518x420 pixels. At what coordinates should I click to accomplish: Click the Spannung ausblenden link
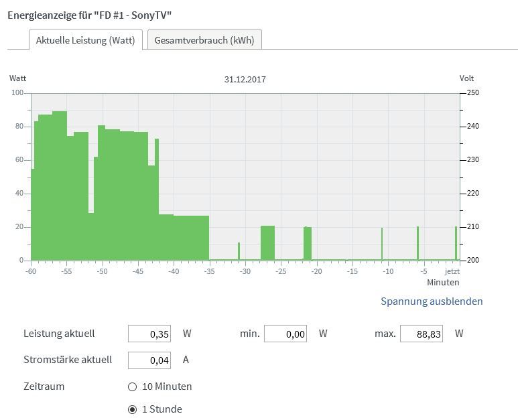pos(432,301)
